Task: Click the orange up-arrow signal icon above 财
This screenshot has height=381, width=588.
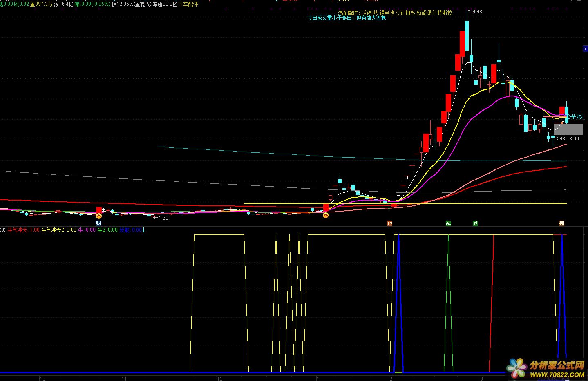Action: 98,216
